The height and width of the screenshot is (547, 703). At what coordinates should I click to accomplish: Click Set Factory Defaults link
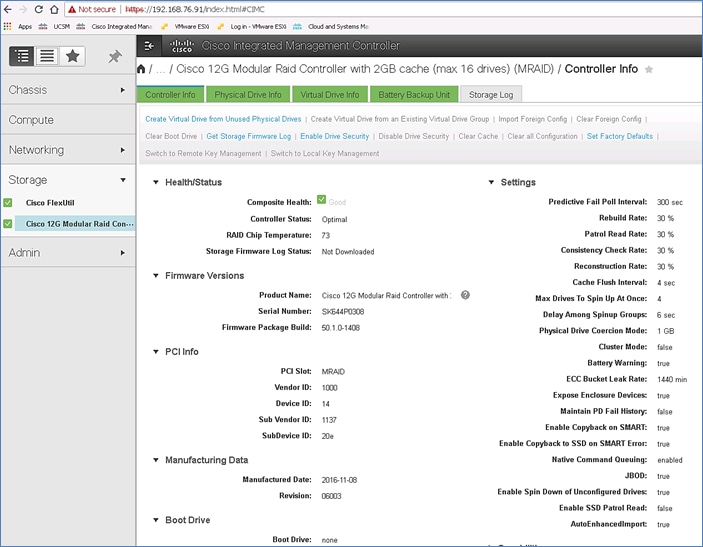620,136
